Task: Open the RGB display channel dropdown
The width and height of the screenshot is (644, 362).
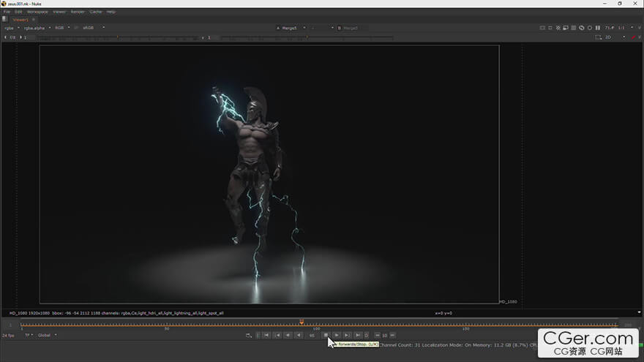Action: pos(62,28)
